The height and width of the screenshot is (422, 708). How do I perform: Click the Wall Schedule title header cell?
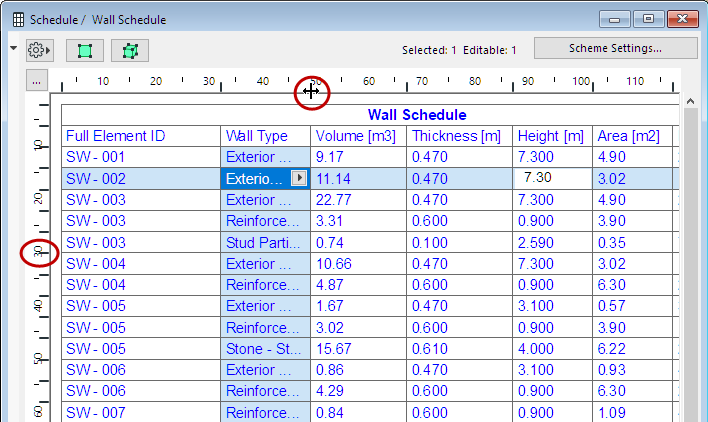point(416,115)
